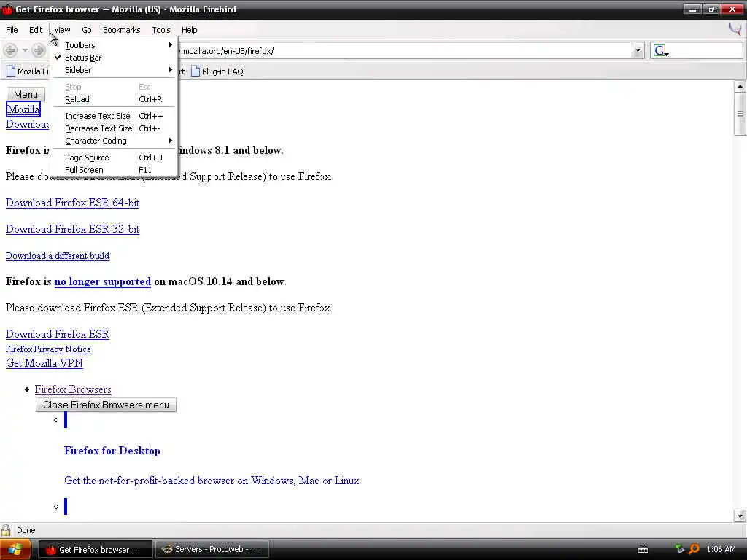Open the Edit menu
Viewport: 747px width, 560px height.
pos(35,30)
